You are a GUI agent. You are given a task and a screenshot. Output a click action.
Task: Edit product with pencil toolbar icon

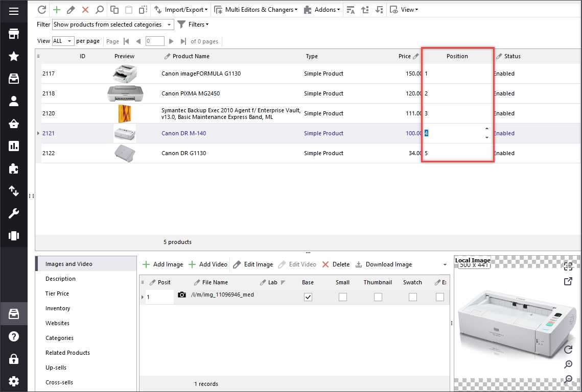coord(71,10)
